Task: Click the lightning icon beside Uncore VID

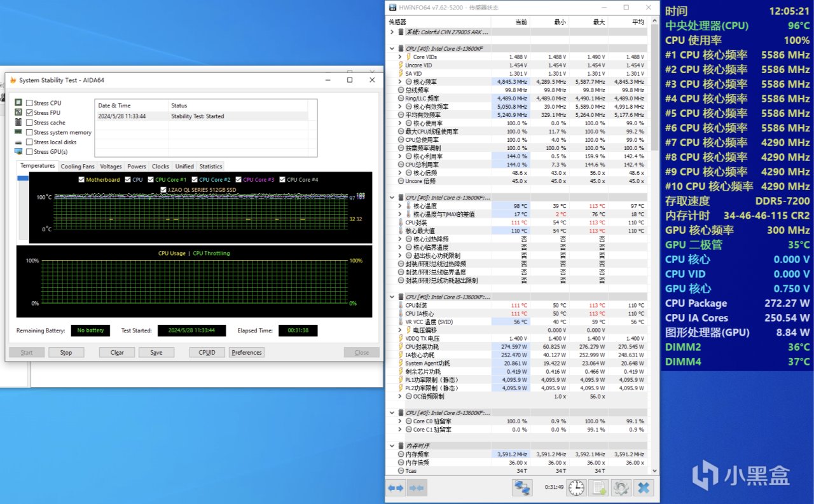Action: click(x=401, y=65)
